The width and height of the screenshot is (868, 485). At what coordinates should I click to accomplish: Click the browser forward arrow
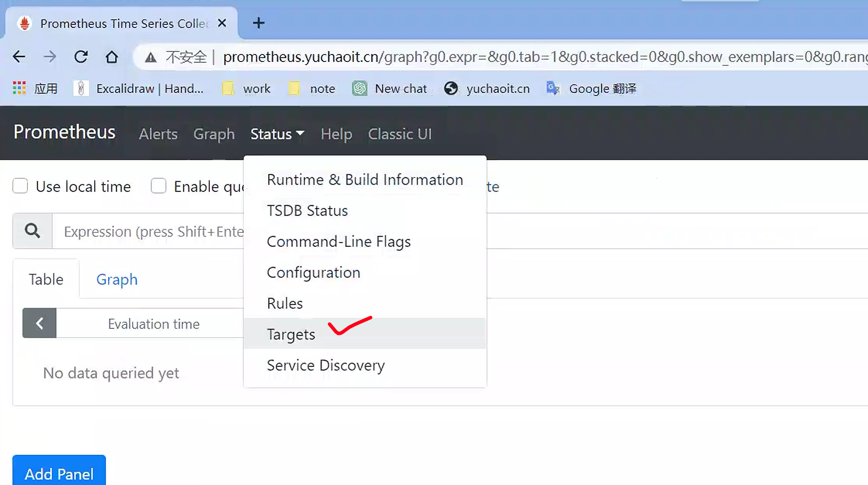(x=50, y=57)
